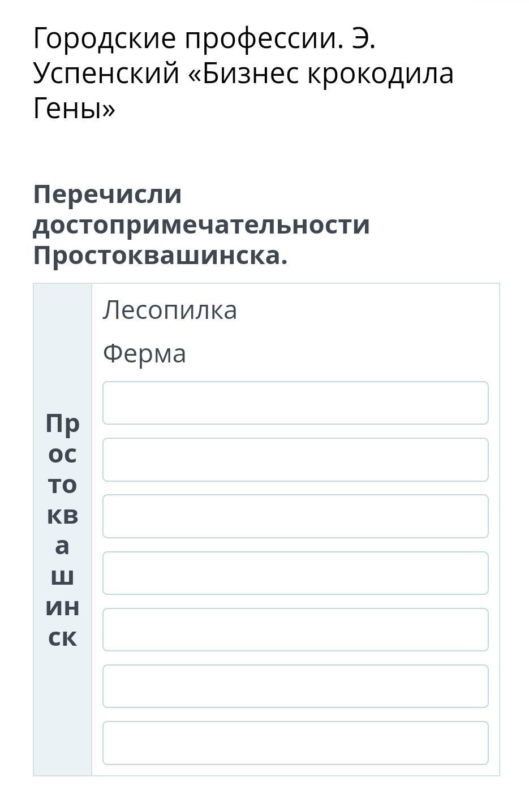This screenshot has width=529, height=812.
Task: Click the pre-filled answer 'Лесопилка'
Action: coord(170,310)
